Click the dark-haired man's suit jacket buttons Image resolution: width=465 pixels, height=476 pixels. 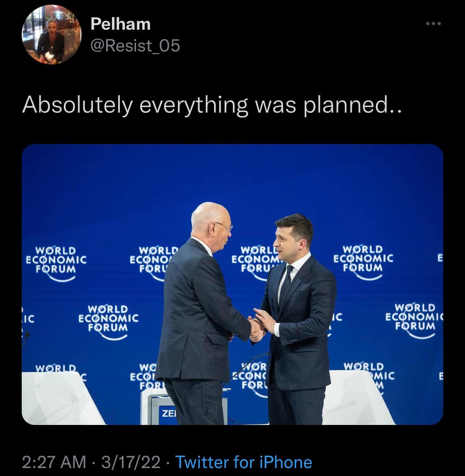pyautogui.click(x=293, y=340)
